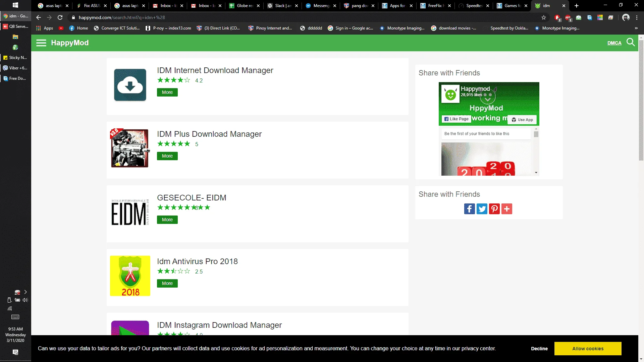Click Like Page on Happymod widget
This screenshot has width=644, height=362.
click(x=456, y=119)
